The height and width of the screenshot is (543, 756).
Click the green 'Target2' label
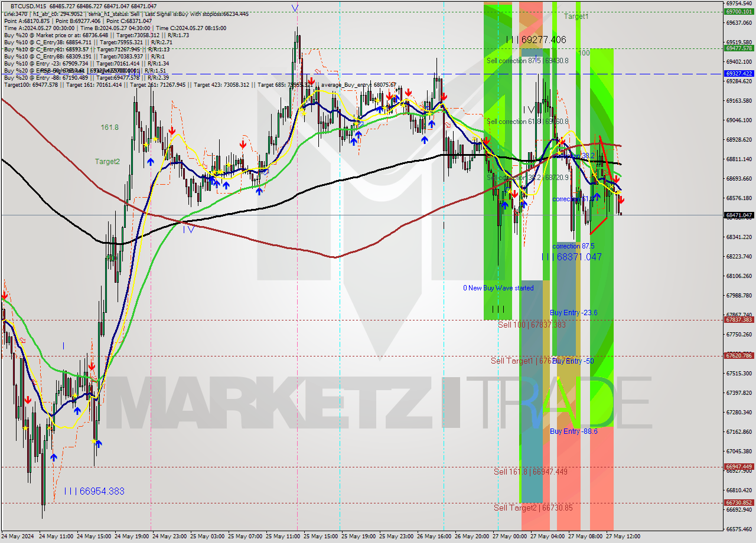click(107, 161)
